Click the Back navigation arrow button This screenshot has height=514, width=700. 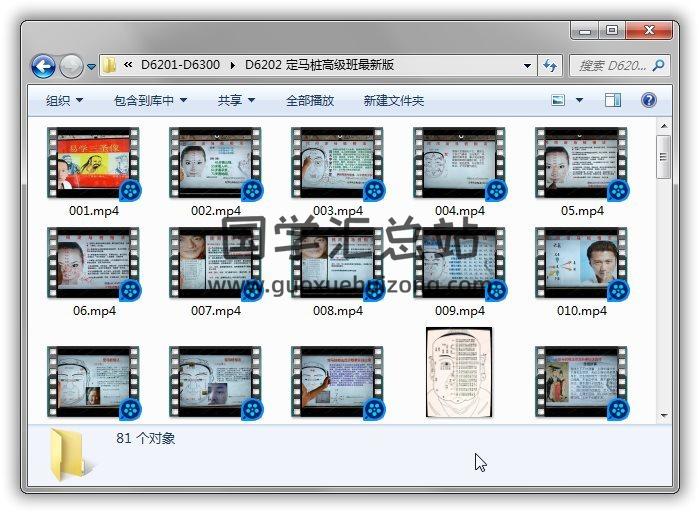pos(43,67)
